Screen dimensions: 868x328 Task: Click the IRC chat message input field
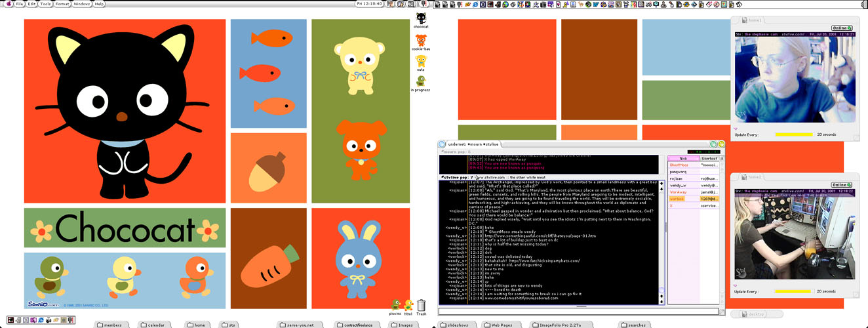577,312
